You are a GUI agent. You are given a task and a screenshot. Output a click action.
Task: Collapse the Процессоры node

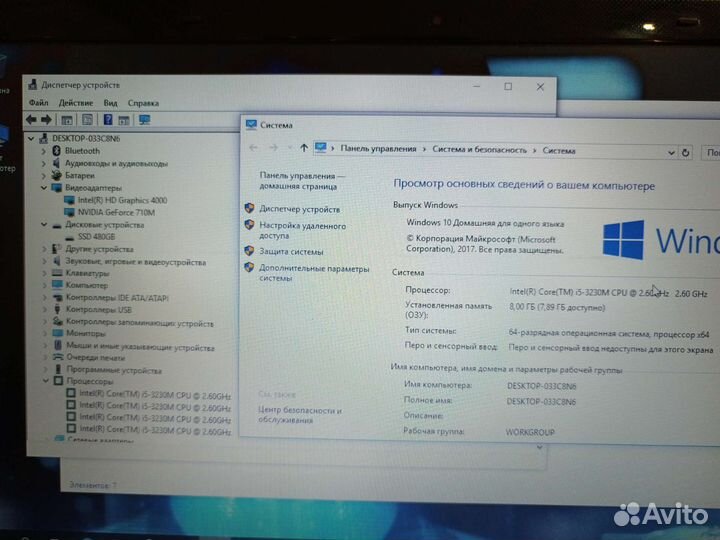point(46,381)
